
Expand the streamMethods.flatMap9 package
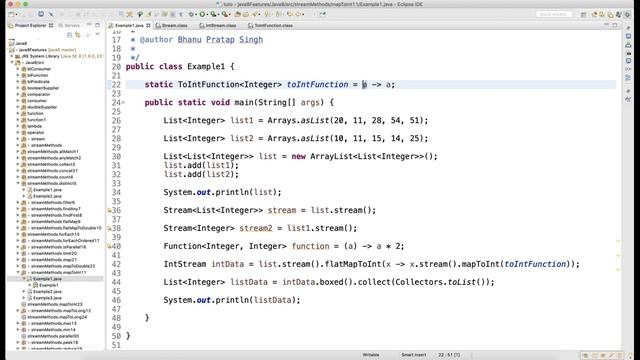[18, 221]
